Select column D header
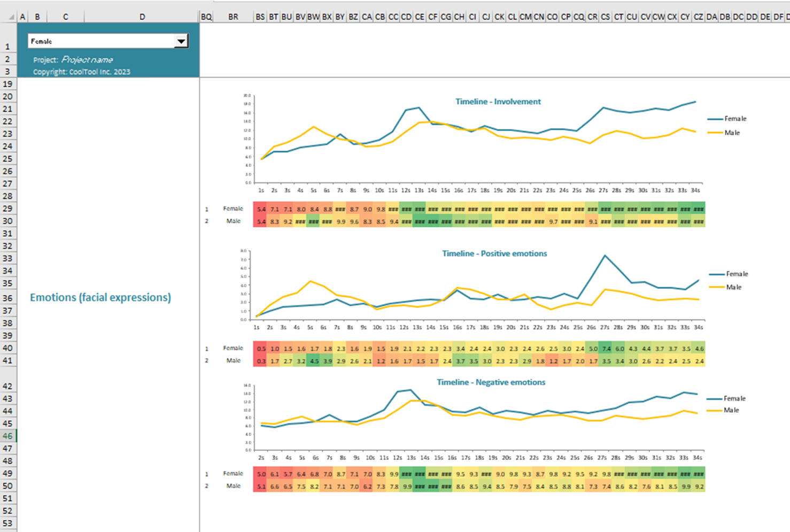 [x=142, y=17]
